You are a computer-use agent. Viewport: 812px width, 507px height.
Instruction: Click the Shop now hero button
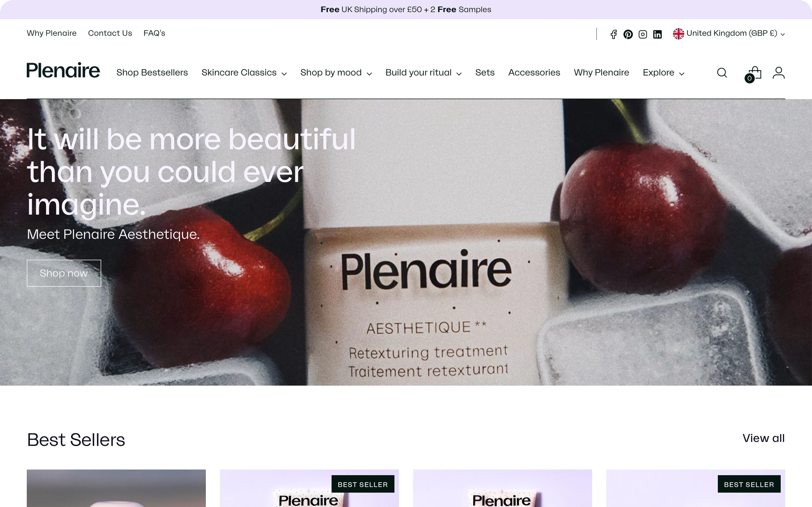(x=64, y=273)
